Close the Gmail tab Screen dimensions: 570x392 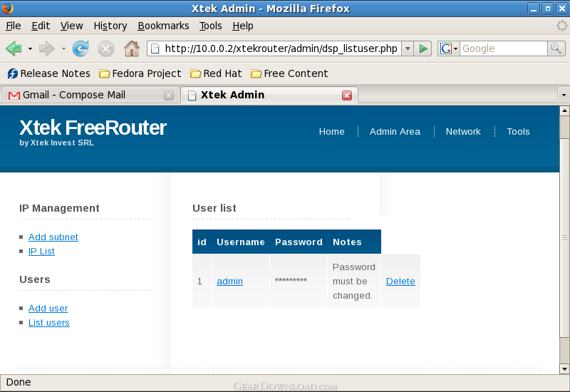(x=169, y=96)
